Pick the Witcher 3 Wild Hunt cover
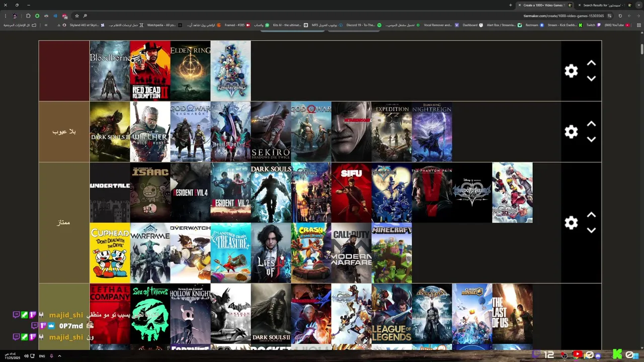The height and width of the screenshot is (362, 644). point(150,132)
